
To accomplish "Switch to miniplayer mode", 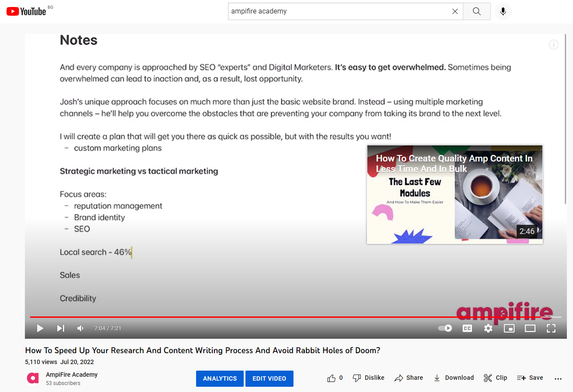I will pos(509,328).
